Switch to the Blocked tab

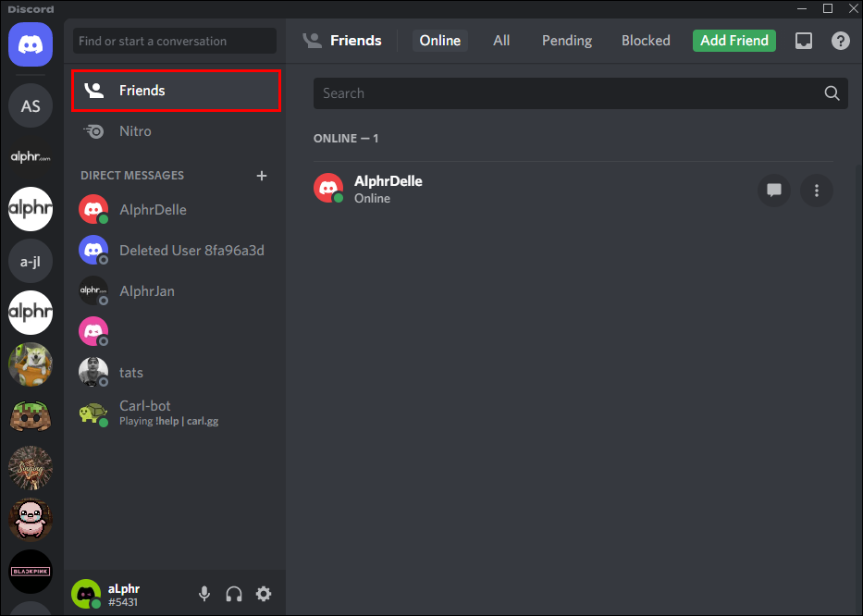(646, 41)
